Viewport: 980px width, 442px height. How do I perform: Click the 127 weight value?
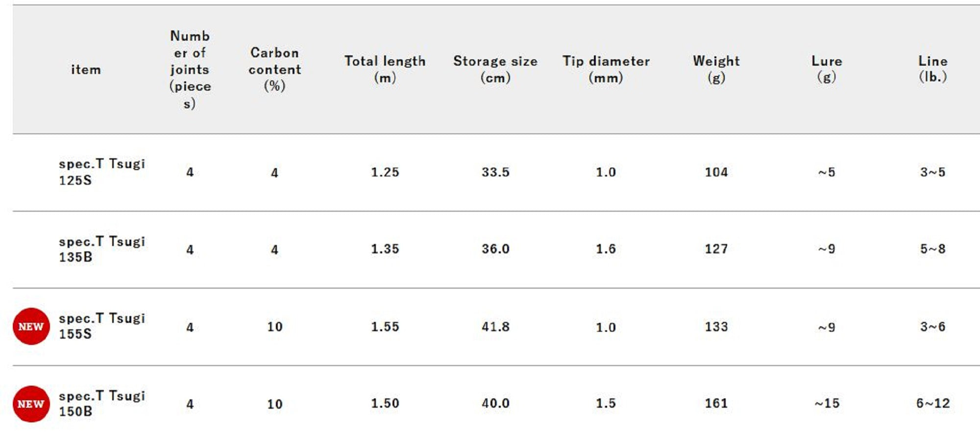click(x=716, y=249)
